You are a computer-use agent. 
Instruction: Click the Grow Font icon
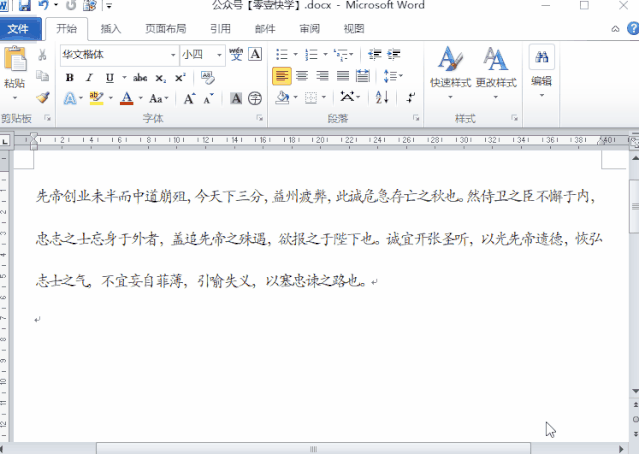(189, 99)
